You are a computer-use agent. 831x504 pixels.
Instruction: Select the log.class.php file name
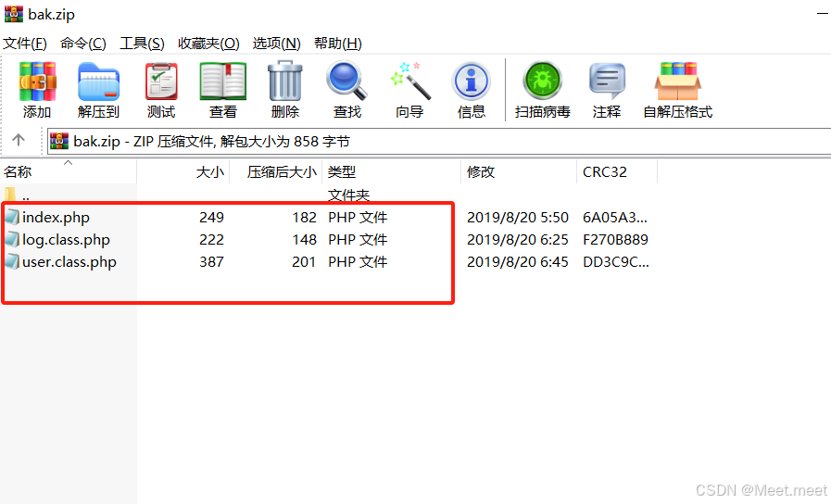click(x=67, y=240)
